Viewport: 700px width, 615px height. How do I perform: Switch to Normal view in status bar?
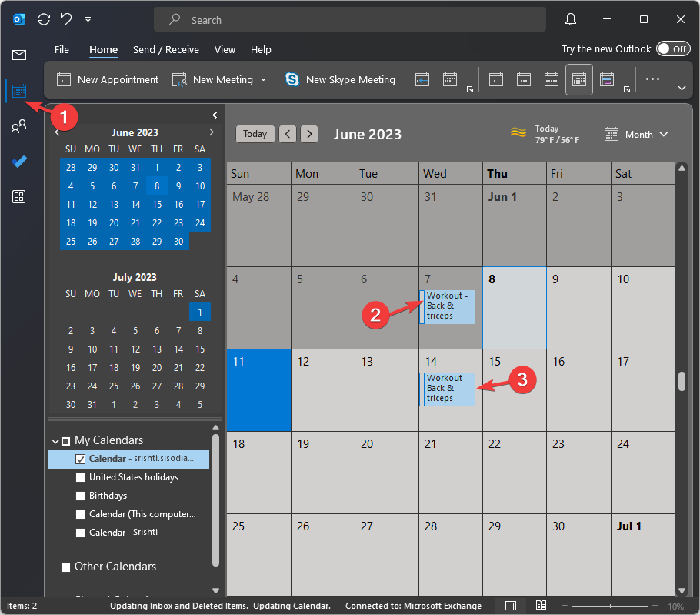point(511,606)
